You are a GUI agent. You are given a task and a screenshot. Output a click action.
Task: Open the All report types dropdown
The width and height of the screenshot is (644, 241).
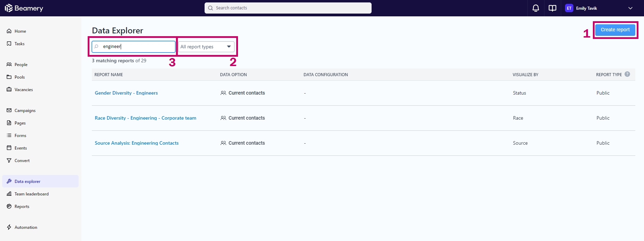(x=206, y=47)
